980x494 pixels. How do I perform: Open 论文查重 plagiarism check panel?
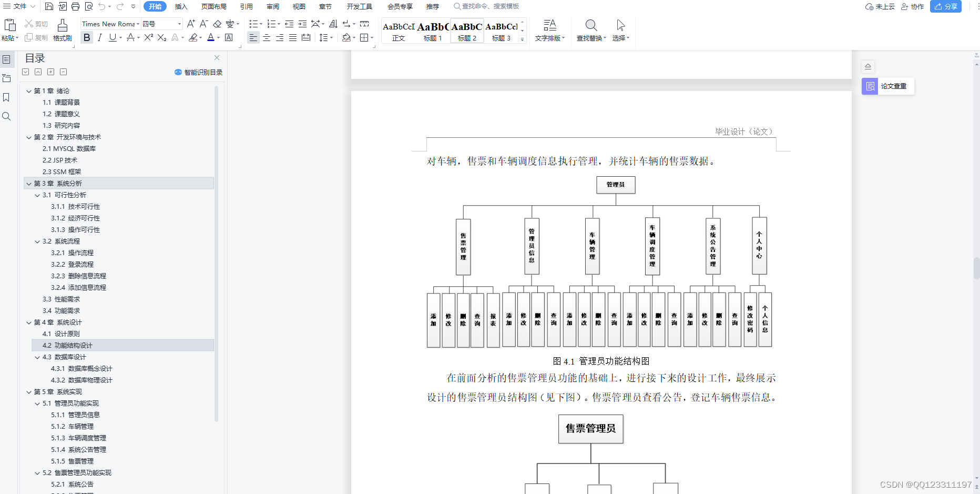tap(888, 86)
